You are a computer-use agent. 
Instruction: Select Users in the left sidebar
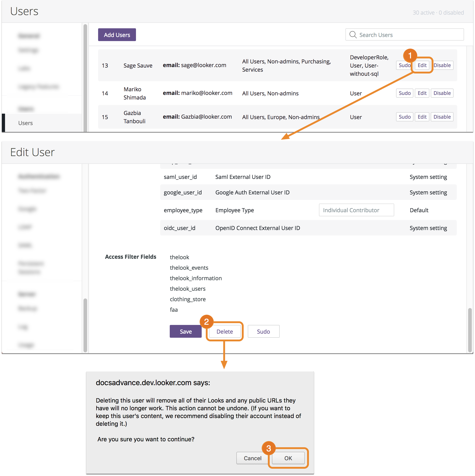25,123
